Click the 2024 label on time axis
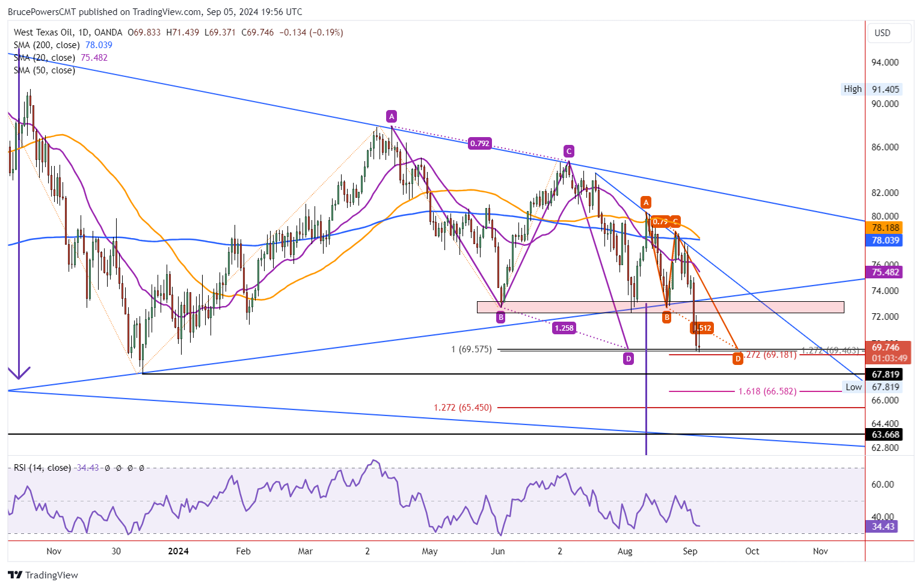The width and height of the screenshot is (922, 588). 179,551
